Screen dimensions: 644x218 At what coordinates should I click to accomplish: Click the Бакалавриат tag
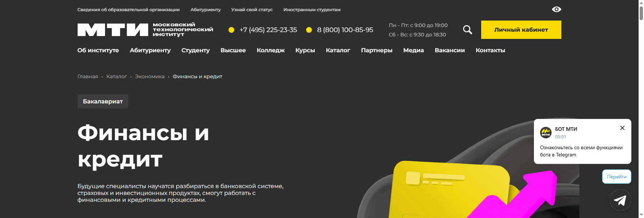(103, 101)
